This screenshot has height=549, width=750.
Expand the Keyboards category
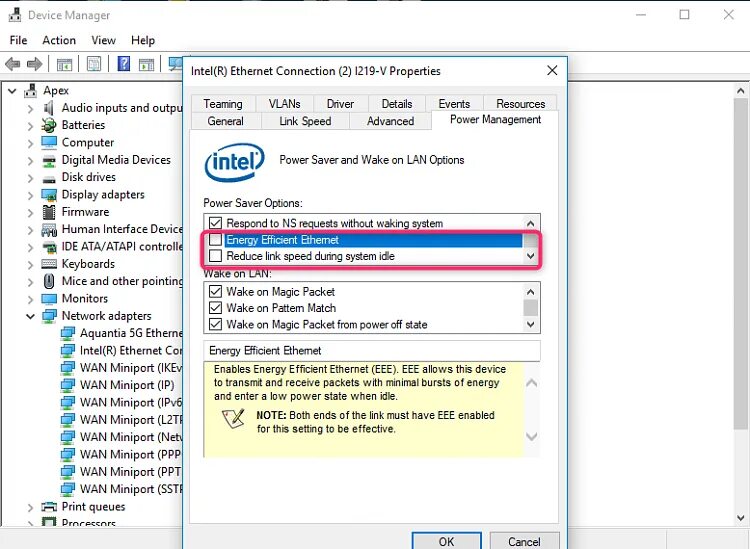(31, 264)
